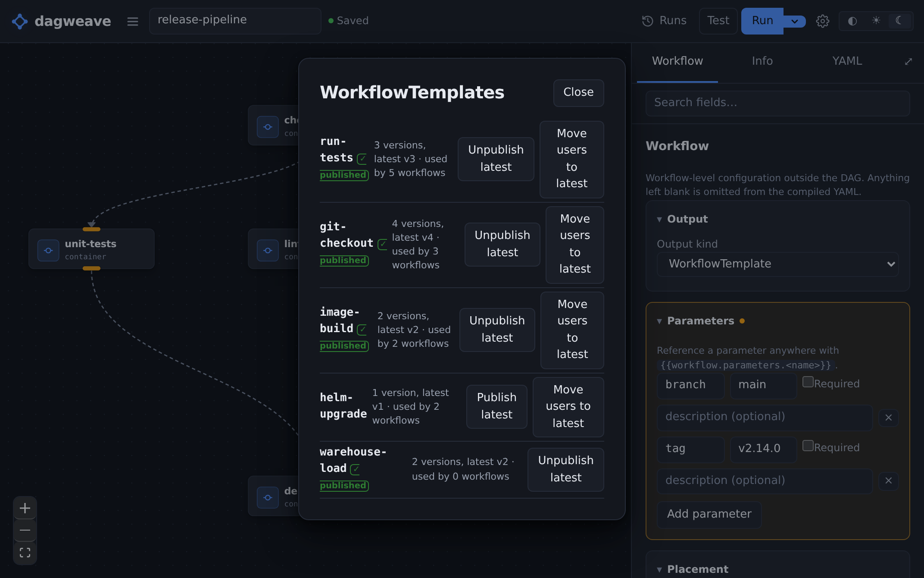Remove the branch parameter

coord(888,418)
